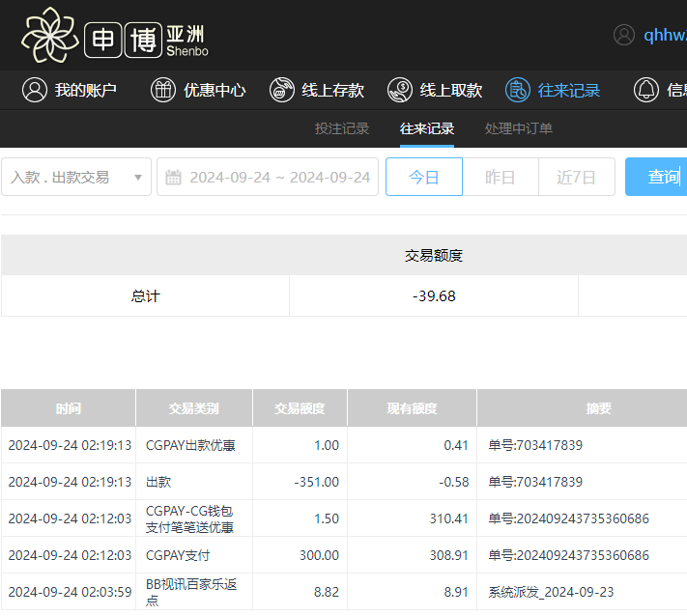
Task: Select the 今日 date filter
Action: point(423,177)
